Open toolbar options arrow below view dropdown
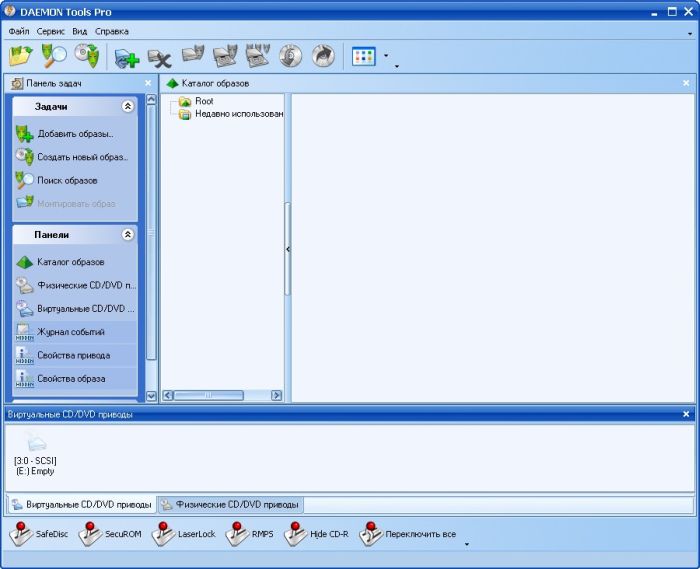 (397, 66)
